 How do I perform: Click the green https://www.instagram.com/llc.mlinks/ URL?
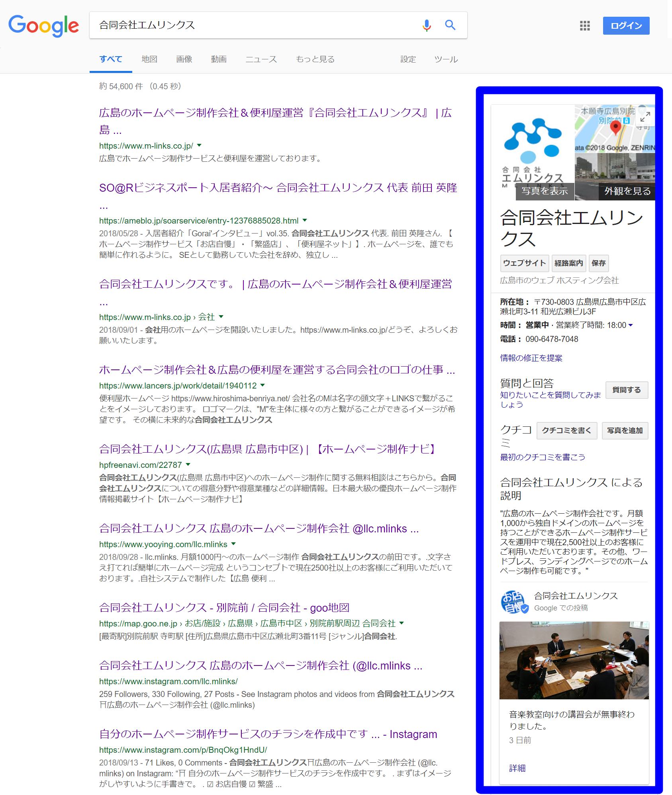[x=168, y=681]
